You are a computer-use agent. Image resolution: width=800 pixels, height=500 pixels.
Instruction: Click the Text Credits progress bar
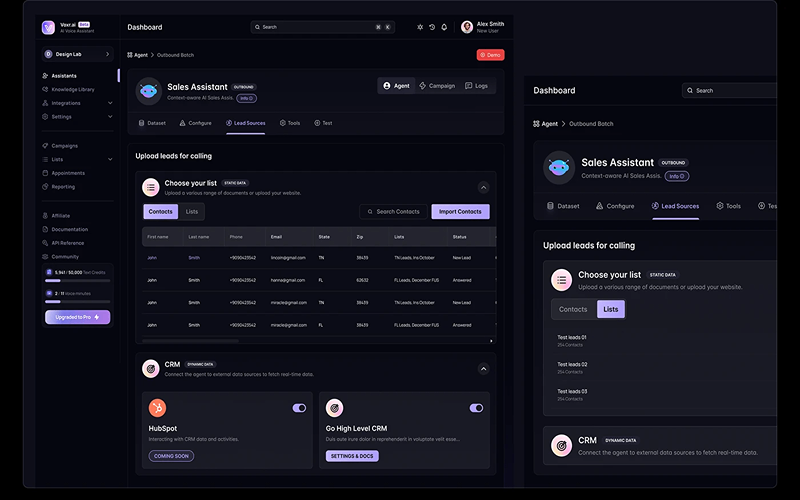click(x=78, y=281)
